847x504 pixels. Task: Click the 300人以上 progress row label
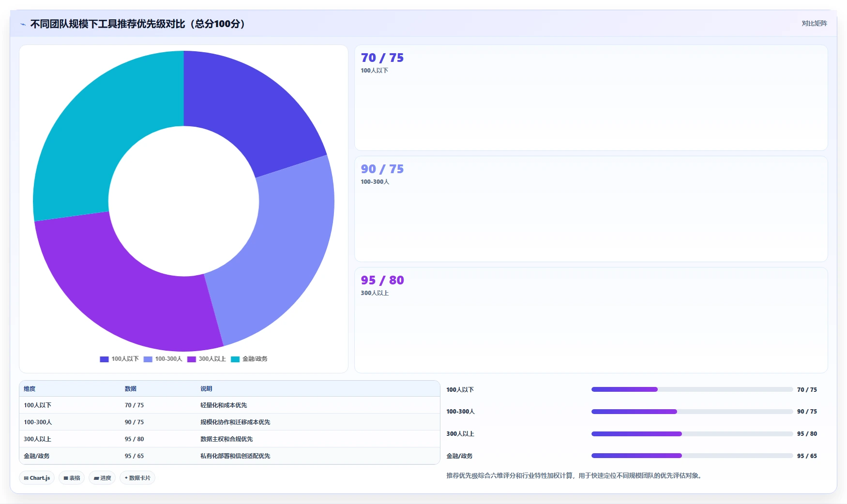tap(460, 434)
